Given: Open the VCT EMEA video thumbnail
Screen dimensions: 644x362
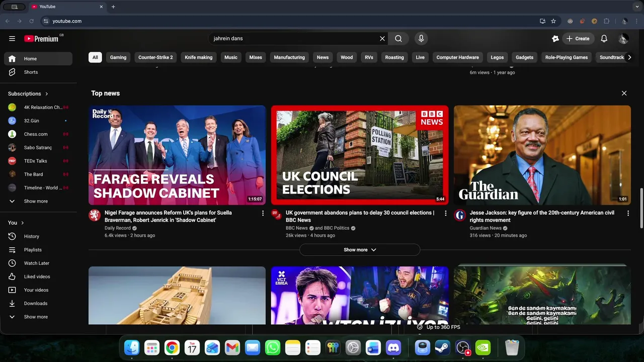Looking at the screenshot, I should (360, 296).
